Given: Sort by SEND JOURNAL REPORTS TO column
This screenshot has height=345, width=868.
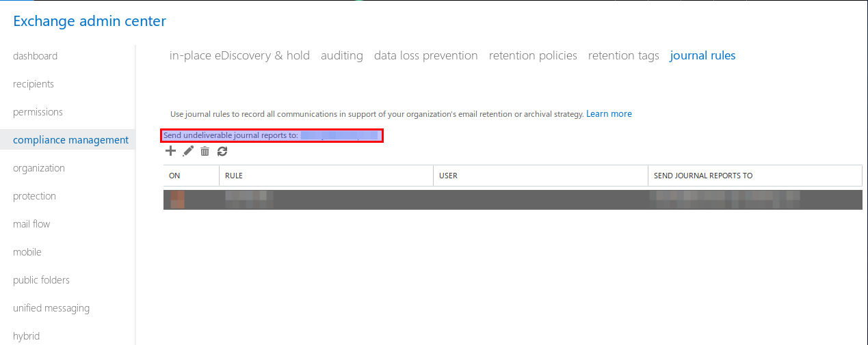Looking at the screenshot, I should coord(755,176).
